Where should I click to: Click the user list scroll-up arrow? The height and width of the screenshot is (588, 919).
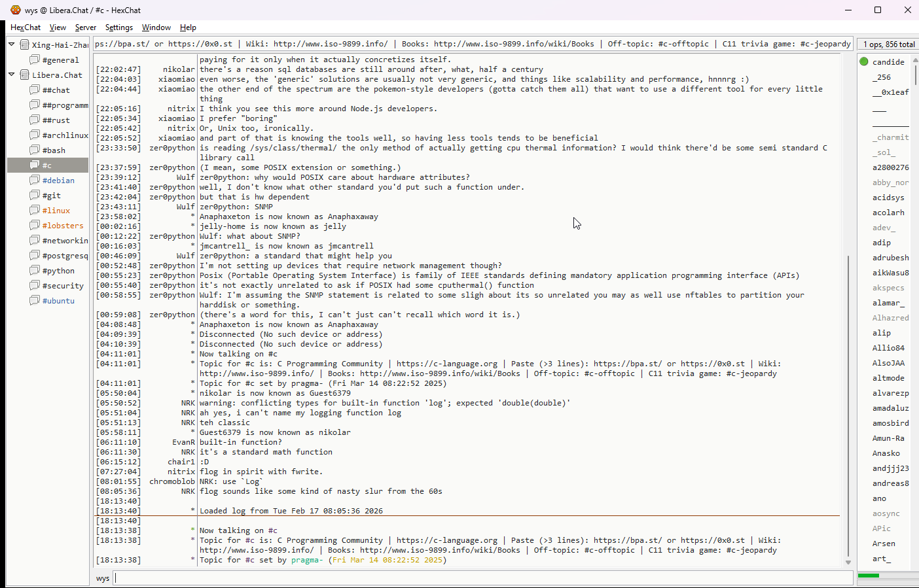click(x=916, y=60)
